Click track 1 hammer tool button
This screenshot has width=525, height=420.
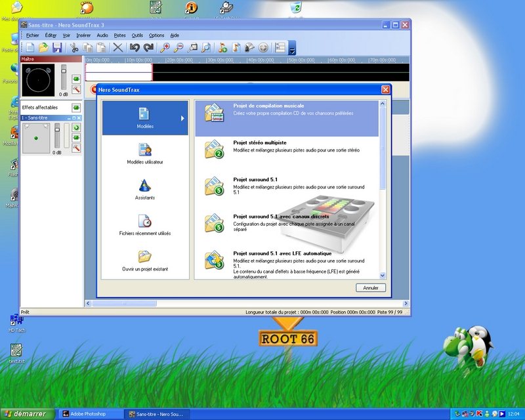(76, 148)
